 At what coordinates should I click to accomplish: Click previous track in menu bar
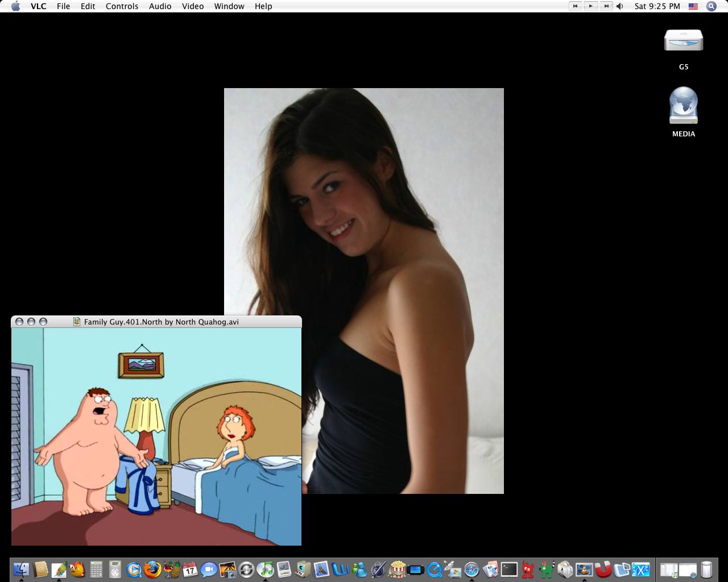575,6
